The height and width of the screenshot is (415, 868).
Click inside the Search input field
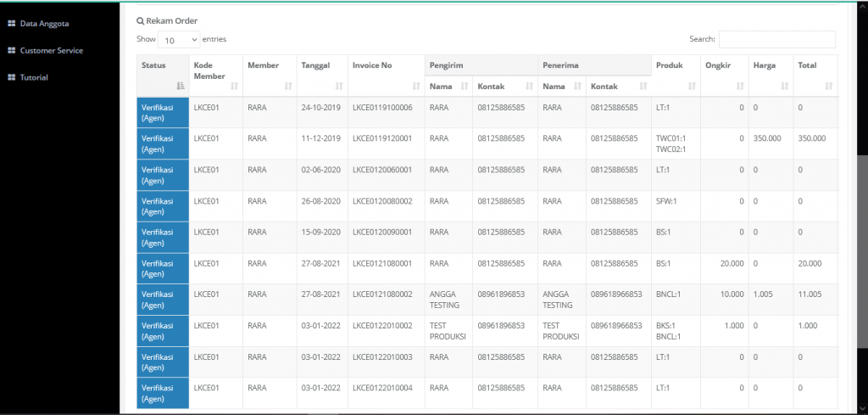[776, 40]
